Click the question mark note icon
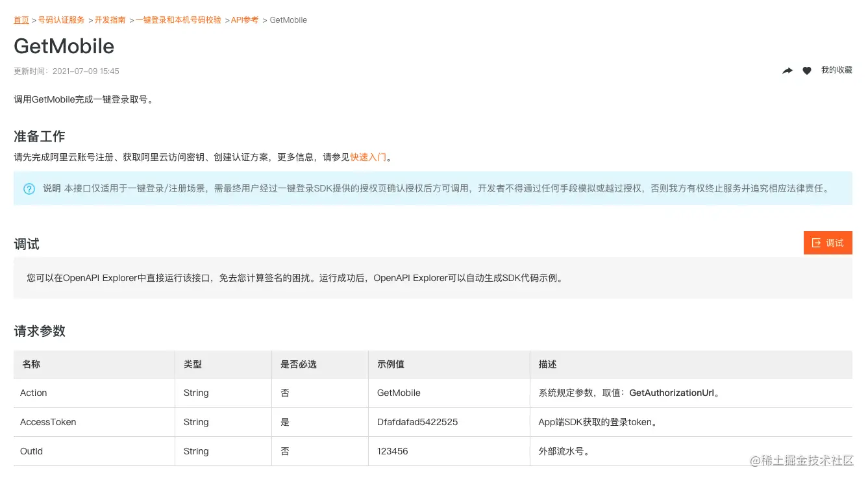 [29, 189]
